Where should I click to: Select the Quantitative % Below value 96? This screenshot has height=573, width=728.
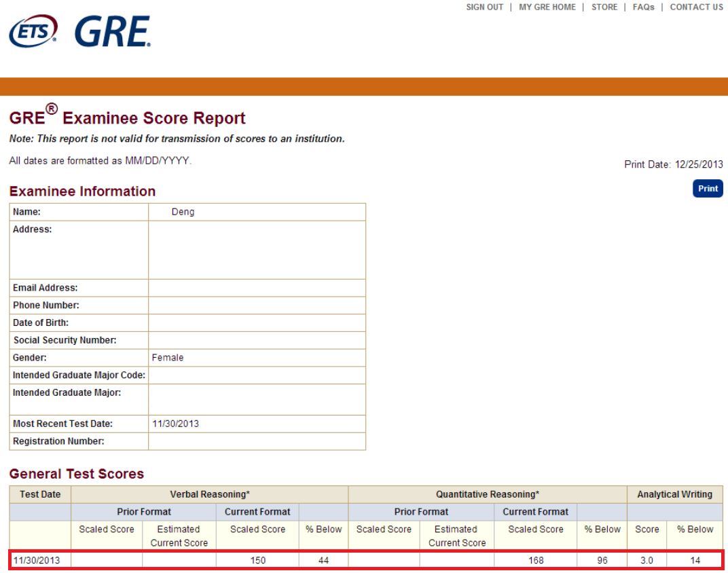point(602,561)
